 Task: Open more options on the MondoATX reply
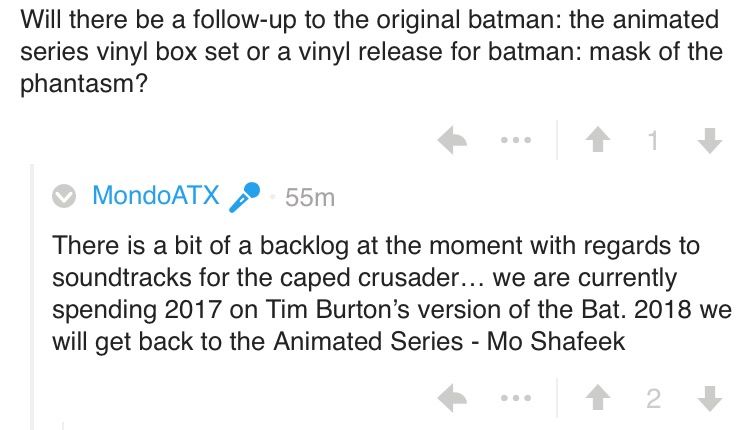pyautogui.click(x=514, y=399)
